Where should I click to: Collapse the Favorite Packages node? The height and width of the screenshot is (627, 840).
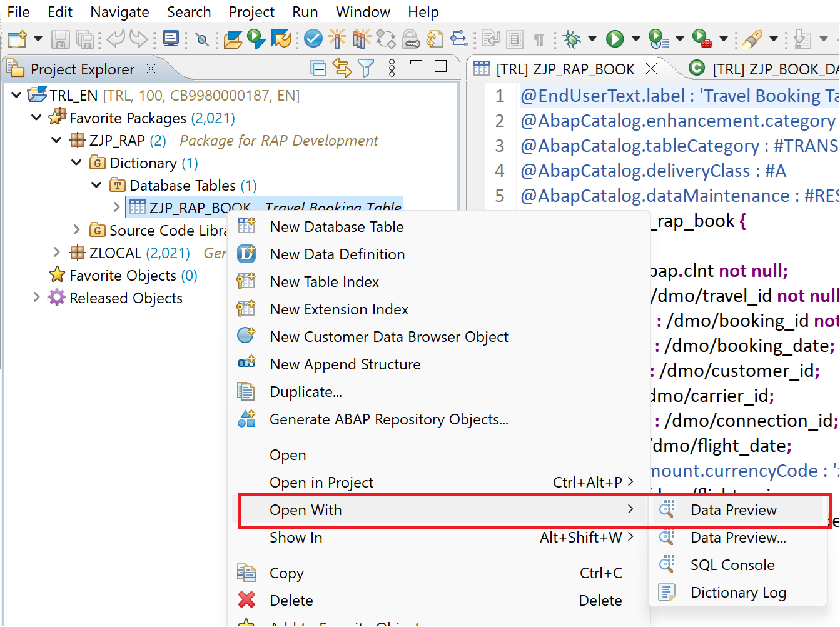36,118
